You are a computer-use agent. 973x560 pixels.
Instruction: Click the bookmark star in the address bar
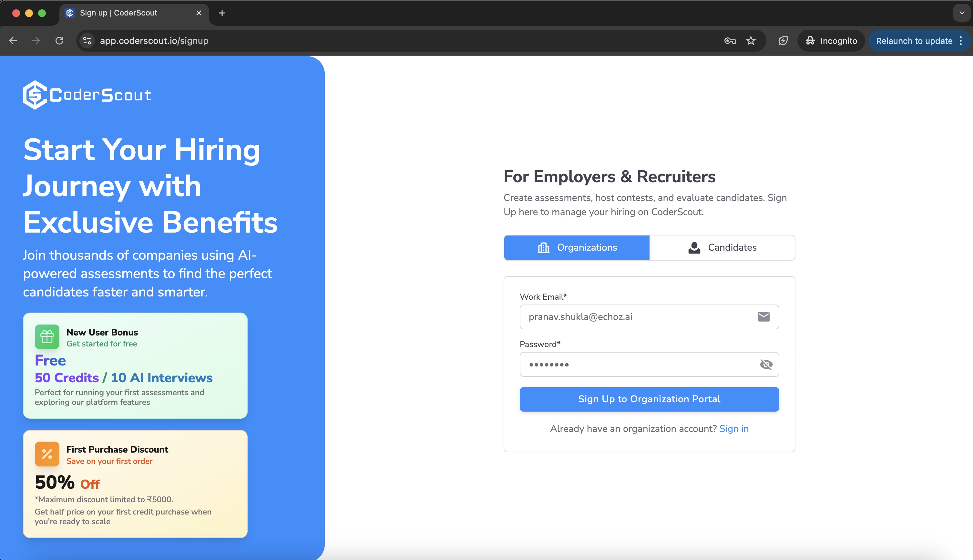[x=751, y=40]
